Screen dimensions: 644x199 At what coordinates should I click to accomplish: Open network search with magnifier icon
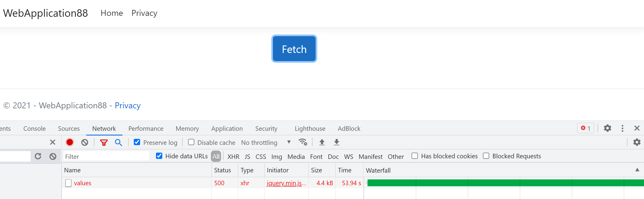tap(118, 142)
